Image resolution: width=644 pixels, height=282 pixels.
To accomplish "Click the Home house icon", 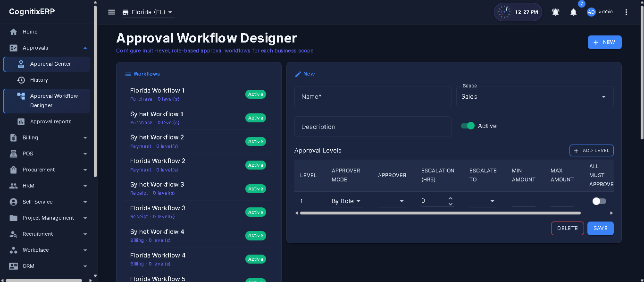I will pyautogui.click(x=14, y=32).
